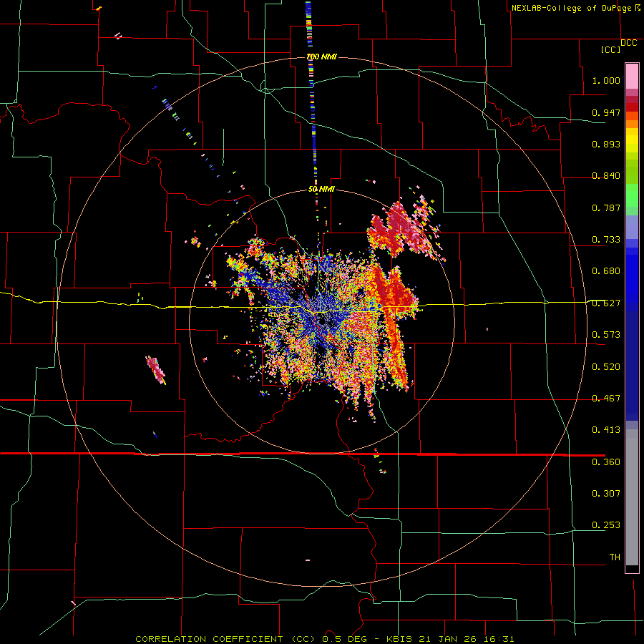Click the gray segment of color bar
Image resolution: width=644 pixels, height=644 pixels.
[x=632, y=497]
